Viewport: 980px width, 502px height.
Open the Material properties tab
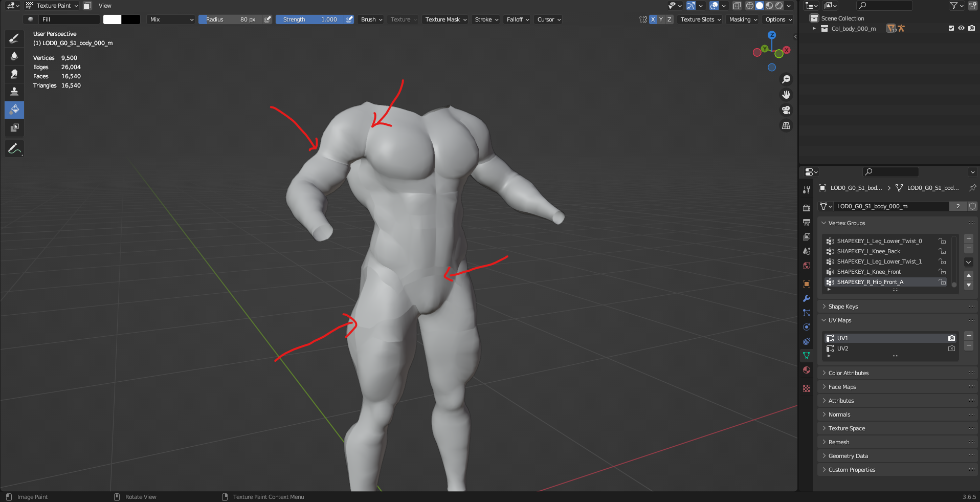pyautogui.click(x=807, y=370)
